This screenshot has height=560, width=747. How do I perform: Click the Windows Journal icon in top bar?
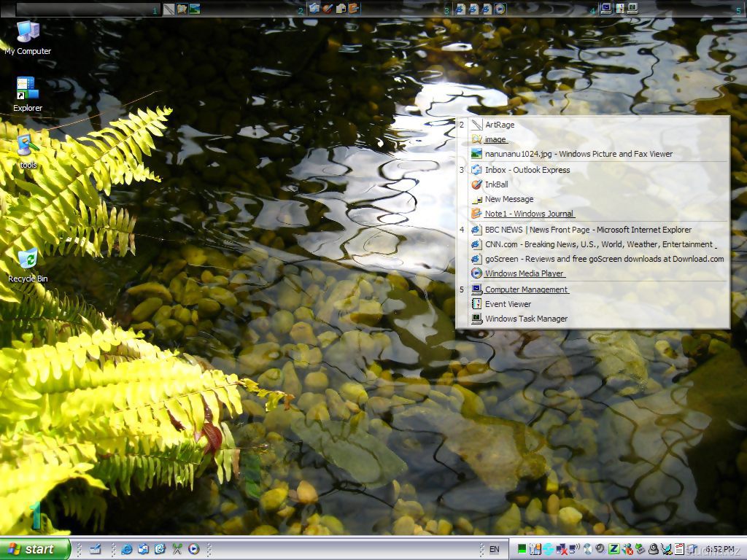click(x=354, y=9)
